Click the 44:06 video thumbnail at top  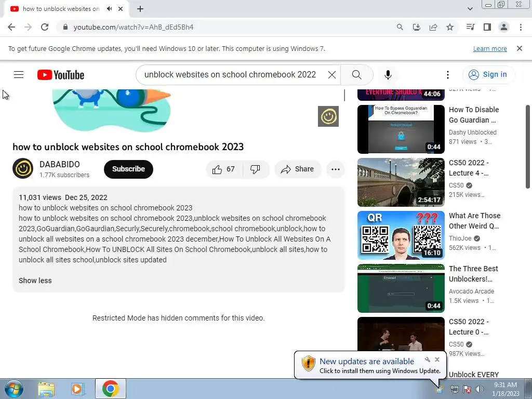(401, 95)
